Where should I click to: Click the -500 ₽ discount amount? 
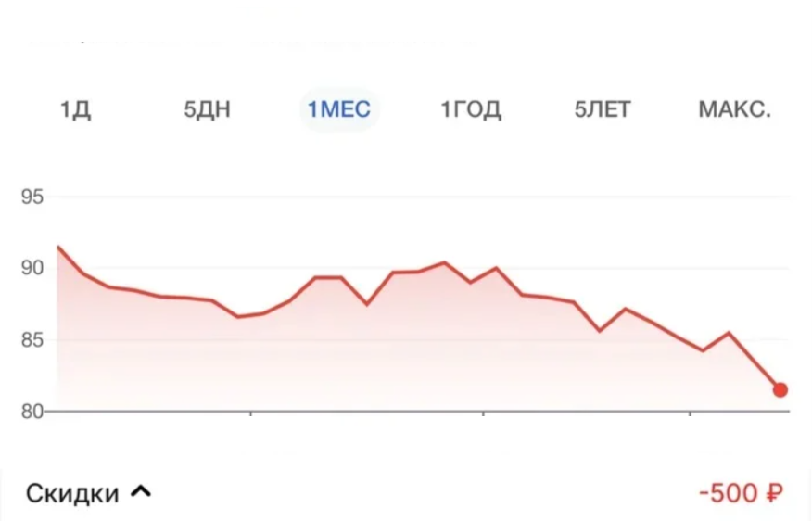[x=742, y=492]
